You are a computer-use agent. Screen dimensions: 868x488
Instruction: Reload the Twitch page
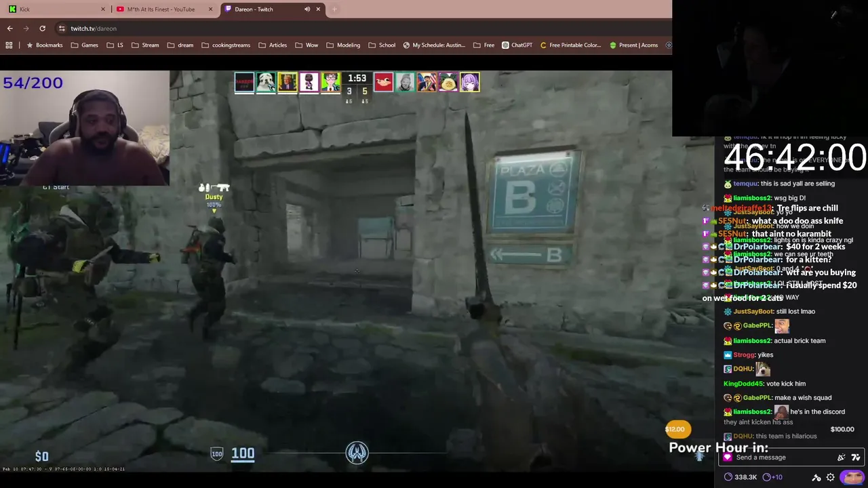pyautogui.click(x=42, y=28)
